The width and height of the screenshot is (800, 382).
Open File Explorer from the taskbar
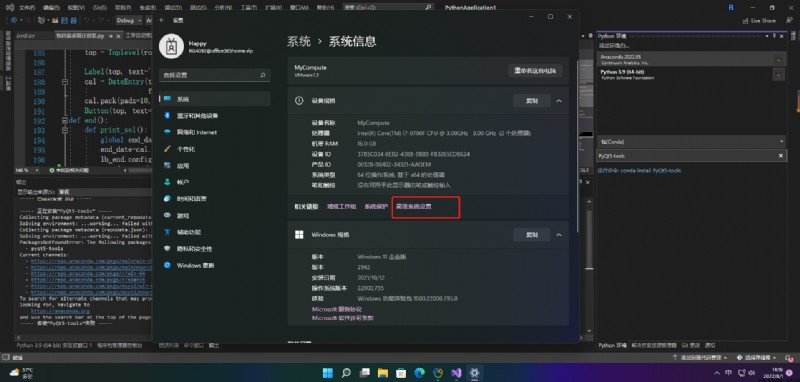pyautogui.click(x=383, y=373)
